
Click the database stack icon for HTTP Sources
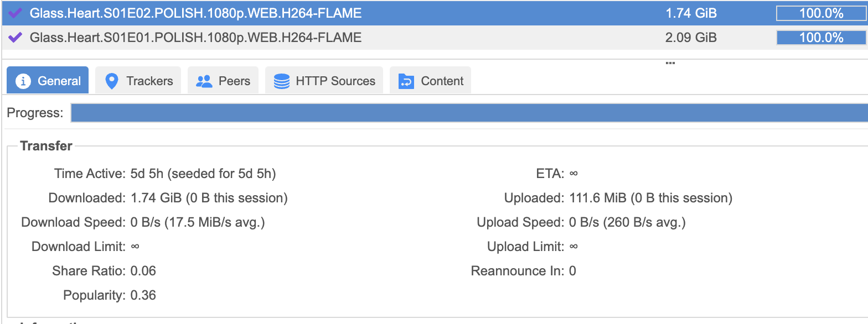tap(282, 81)
